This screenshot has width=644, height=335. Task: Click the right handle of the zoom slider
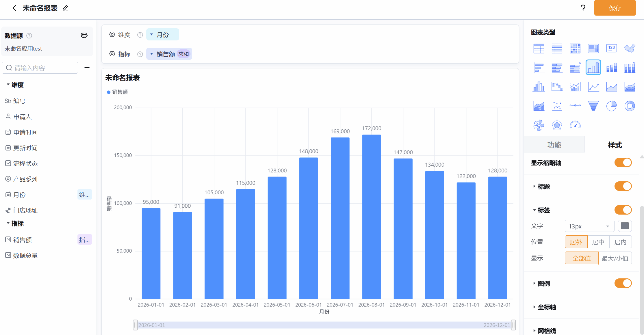(x=513, y=325)
